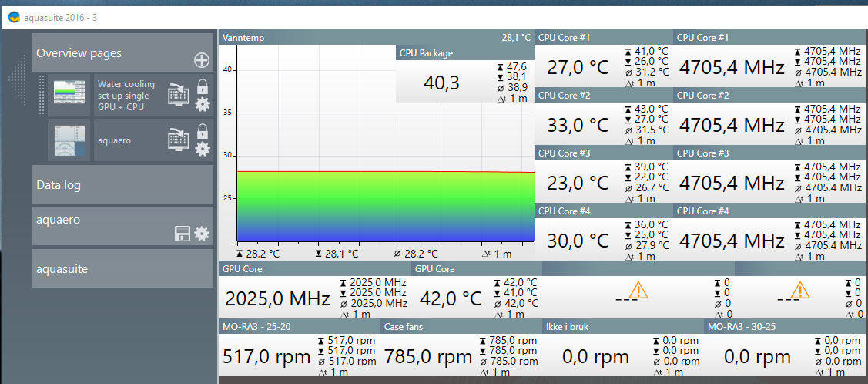Open gear settings in aquaero device section

click(x=202, y=234)
